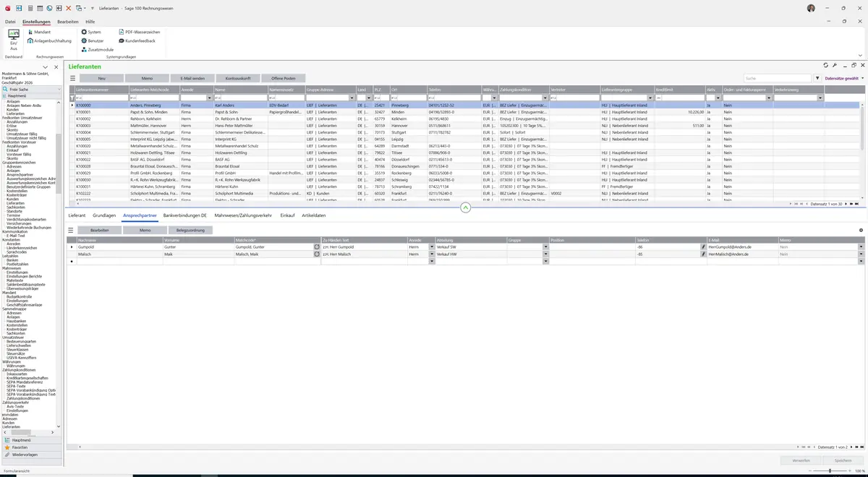
Task: Click the Matchcode lookup icon for Malisch, Maik
Action: click(x=316, y=254)
